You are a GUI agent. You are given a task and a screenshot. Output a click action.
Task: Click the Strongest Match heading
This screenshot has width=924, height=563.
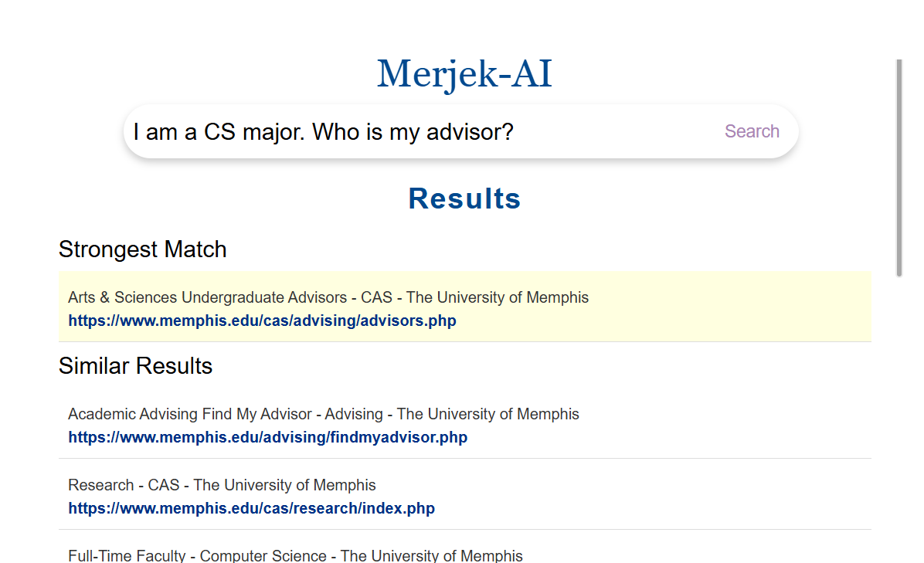[143, 249]
